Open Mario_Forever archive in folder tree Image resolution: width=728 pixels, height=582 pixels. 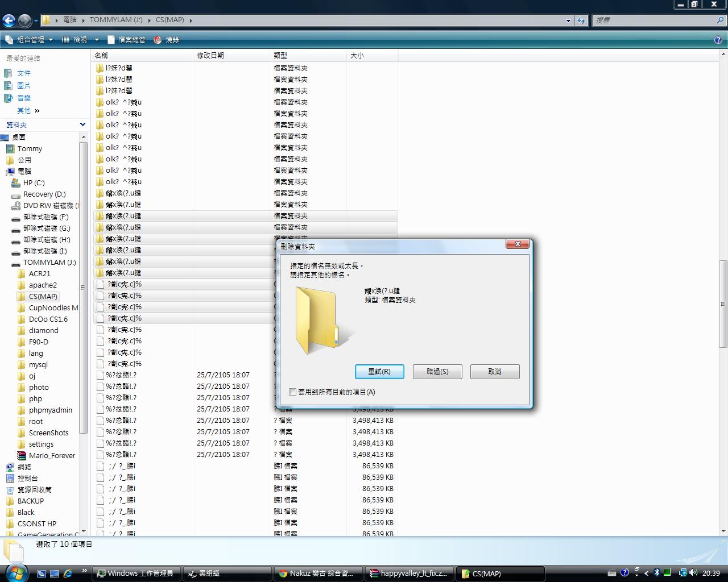point(51,455)
